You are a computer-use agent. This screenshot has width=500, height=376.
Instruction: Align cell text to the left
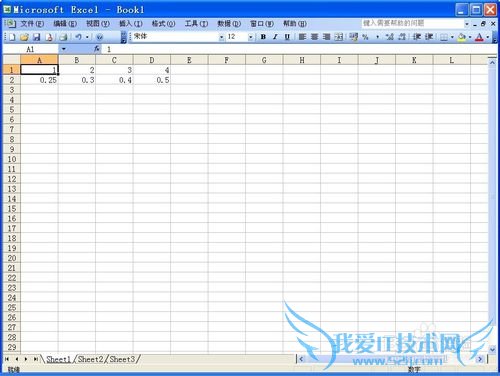(x=302, y=37)
